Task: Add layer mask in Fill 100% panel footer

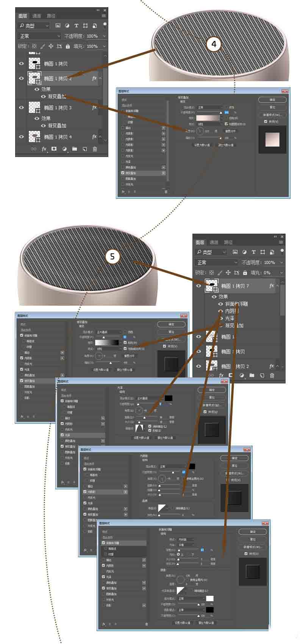Action: 54,149
